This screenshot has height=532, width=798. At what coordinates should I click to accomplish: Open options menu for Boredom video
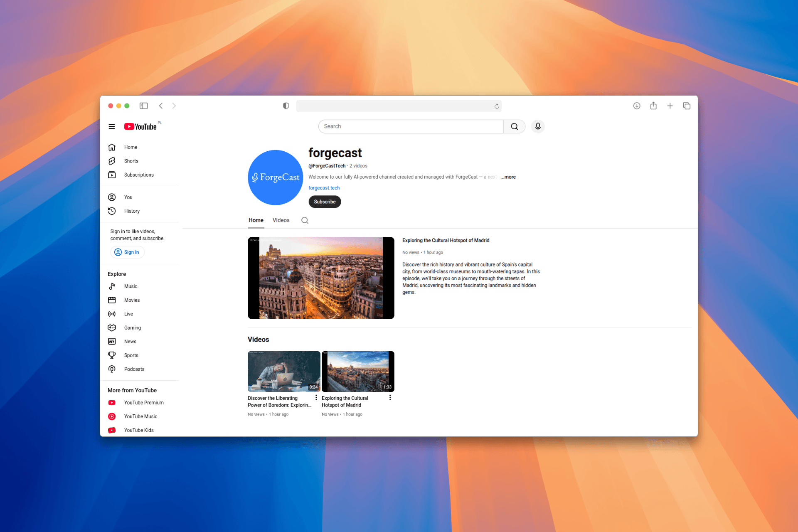(316, 398)
